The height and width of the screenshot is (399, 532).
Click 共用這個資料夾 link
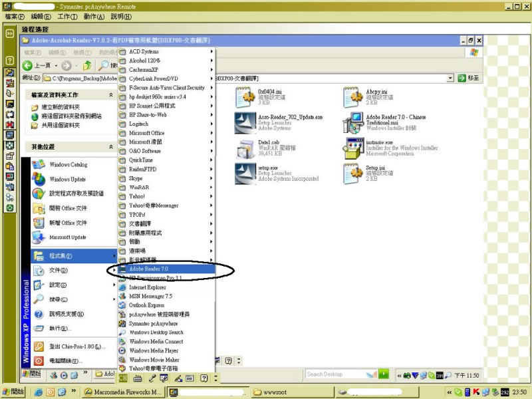point(61,125)
